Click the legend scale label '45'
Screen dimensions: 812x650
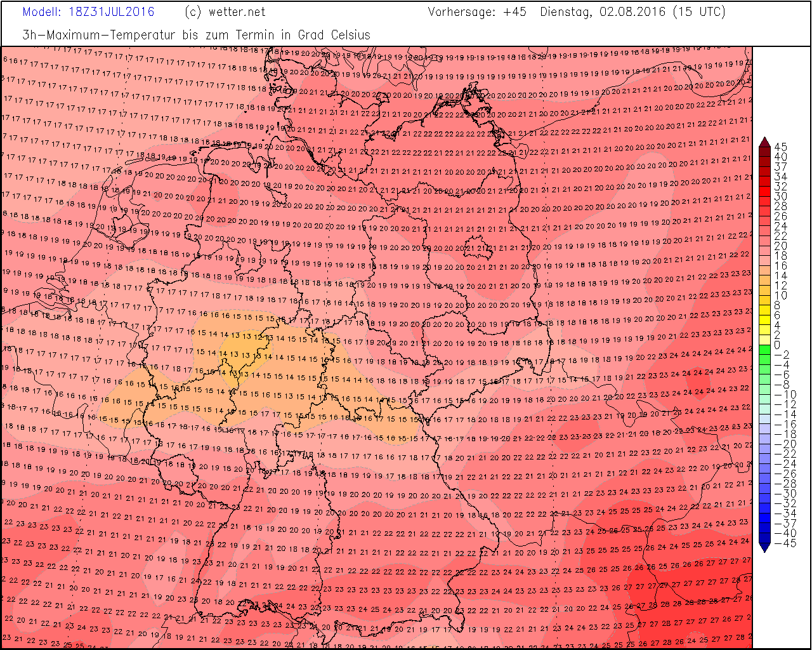tap(780, 147)
